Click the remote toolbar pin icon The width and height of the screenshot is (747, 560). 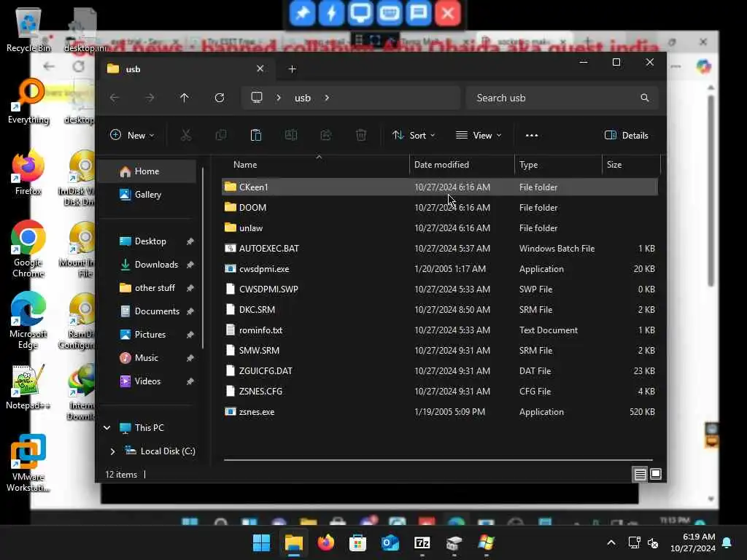pos(303,13)
